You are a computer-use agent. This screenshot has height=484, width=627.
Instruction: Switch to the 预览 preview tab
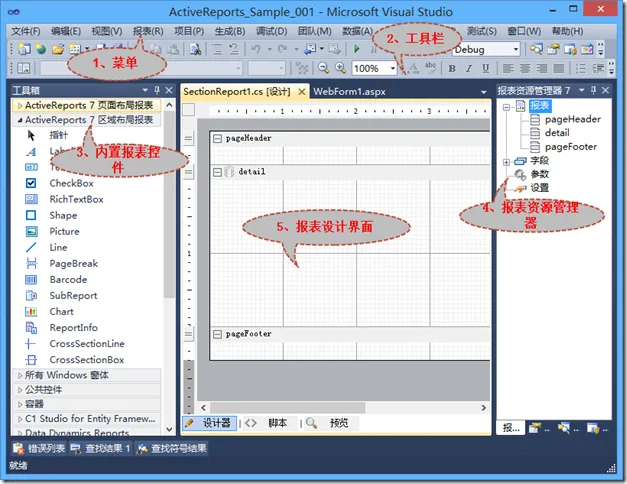click(x=330, y=423)
